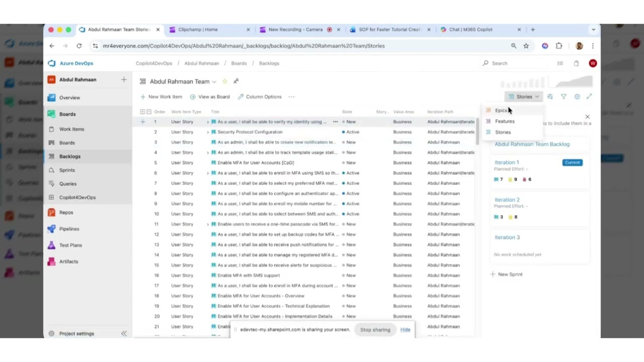Click the browser address bar URL
The width and height of the screenshot is (644, 362).
(244, 46)
